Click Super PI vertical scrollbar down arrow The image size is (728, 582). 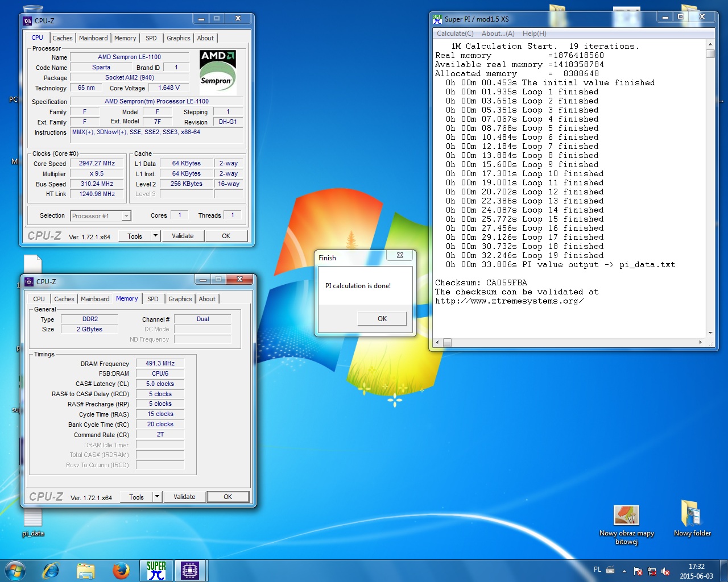(x=710, y=333)
